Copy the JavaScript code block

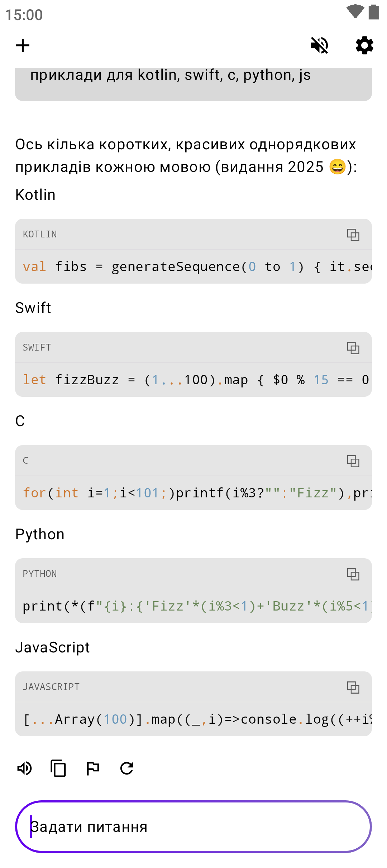click(x=353, y=688)
